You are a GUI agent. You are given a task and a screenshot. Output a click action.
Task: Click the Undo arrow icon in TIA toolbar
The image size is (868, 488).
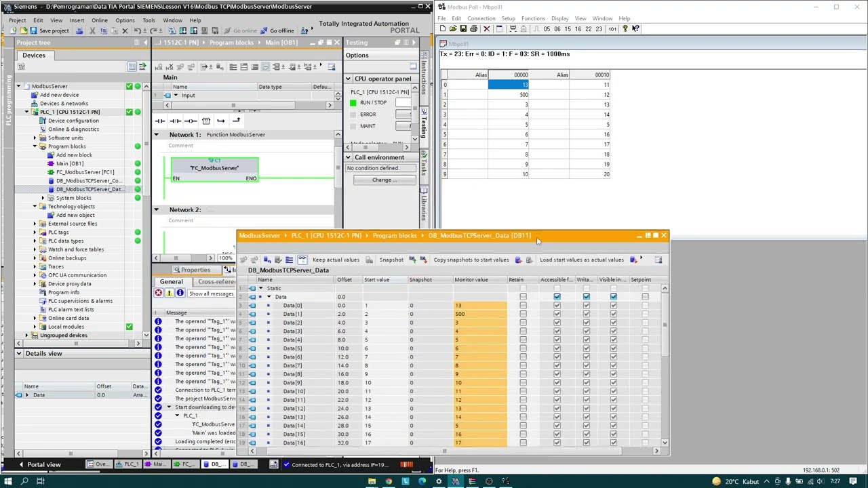point(137,30)
